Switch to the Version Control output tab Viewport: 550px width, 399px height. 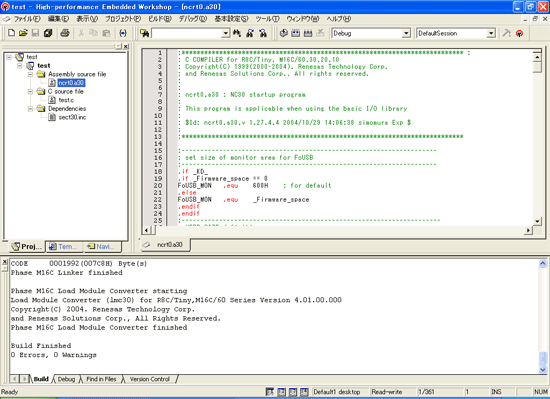click(x=149, y=379)
